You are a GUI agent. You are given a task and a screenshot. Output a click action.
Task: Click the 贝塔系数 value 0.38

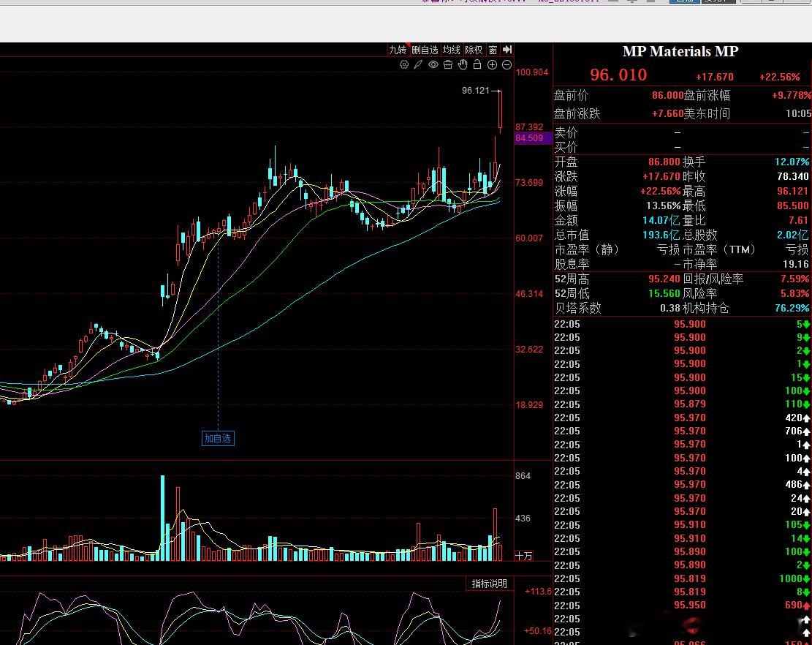pyautogui.click(x=670, y=308)
